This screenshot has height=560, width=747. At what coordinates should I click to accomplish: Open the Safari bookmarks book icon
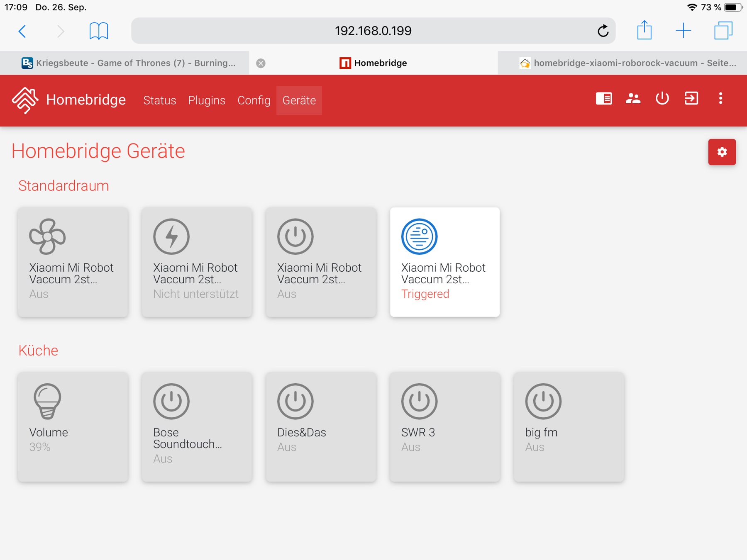point(99,31)
